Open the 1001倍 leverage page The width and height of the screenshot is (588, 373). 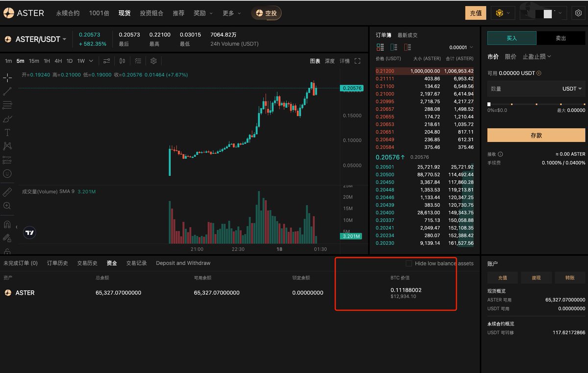[x=99, y=13]
